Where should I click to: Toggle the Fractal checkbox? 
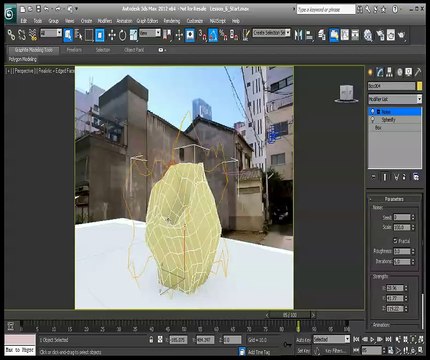point(395,240)
